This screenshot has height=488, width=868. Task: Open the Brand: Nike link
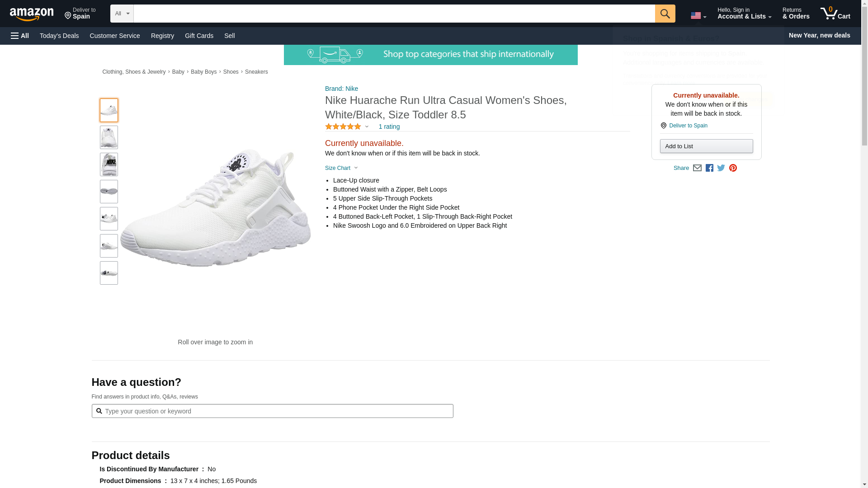point(341,89)
